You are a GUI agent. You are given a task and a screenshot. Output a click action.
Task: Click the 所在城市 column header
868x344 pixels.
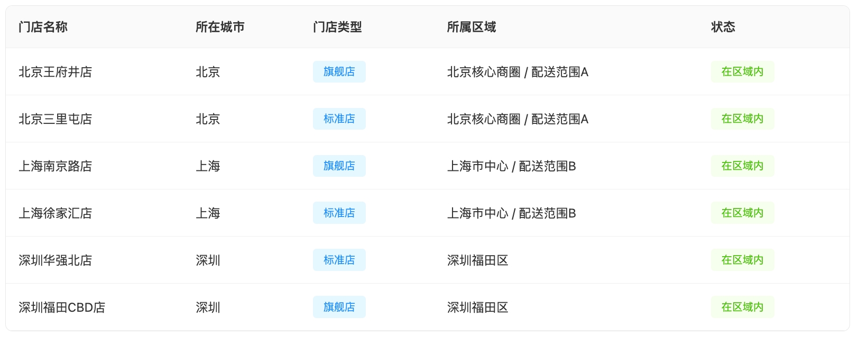click(220, 27)
